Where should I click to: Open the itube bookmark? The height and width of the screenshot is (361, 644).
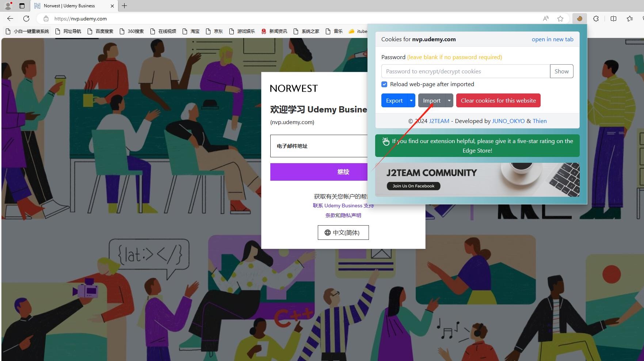[358, 31]
